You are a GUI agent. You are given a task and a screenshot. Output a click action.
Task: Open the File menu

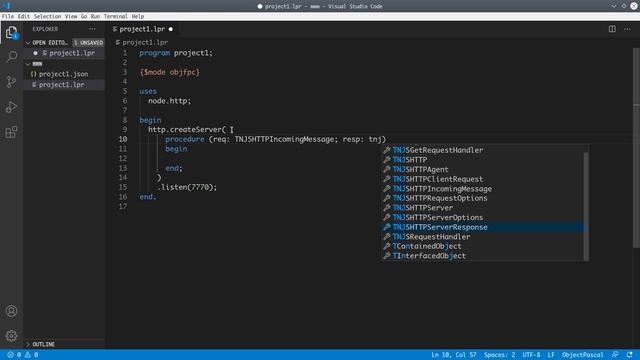tap(8, 16)
